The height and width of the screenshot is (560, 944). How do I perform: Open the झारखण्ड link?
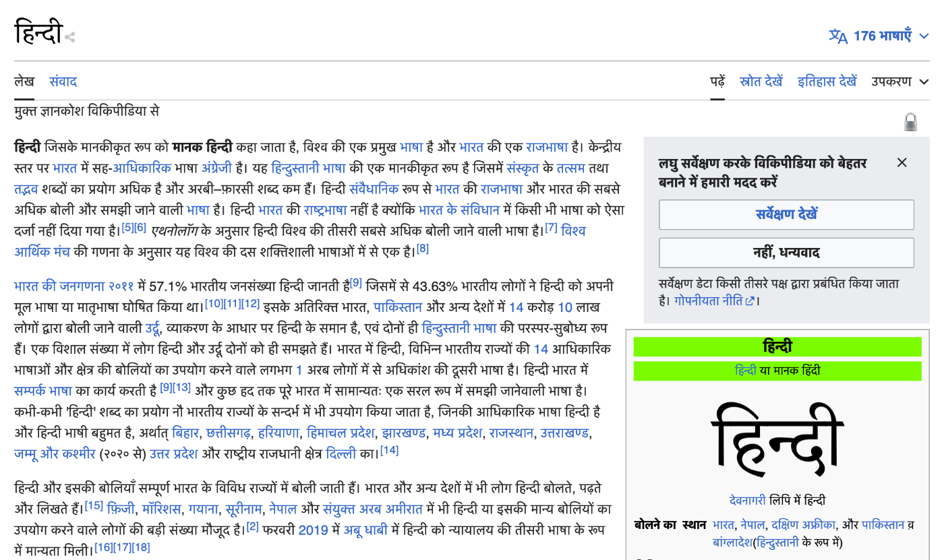(404, 432)
